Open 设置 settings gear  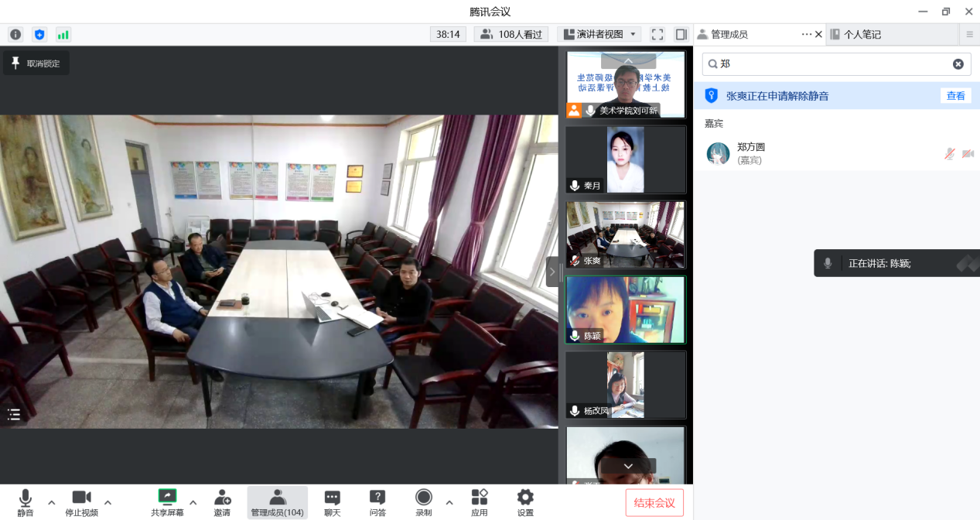[525, 502]
